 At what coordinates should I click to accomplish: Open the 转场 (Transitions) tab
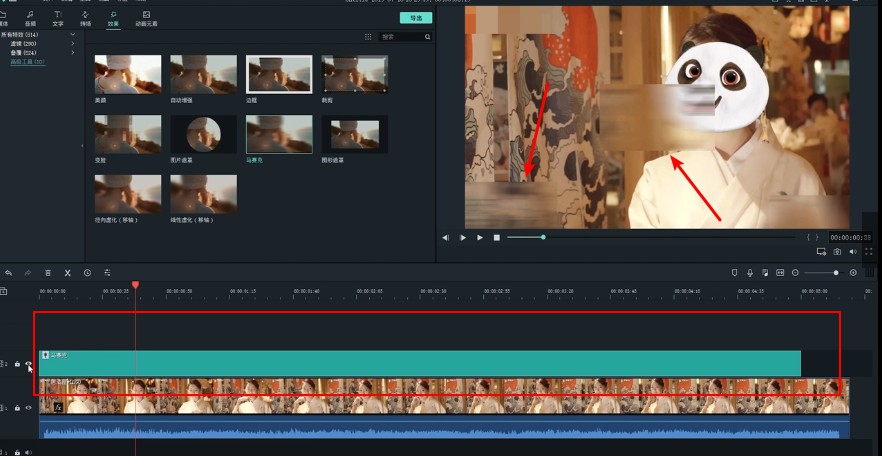coord(85,18)
